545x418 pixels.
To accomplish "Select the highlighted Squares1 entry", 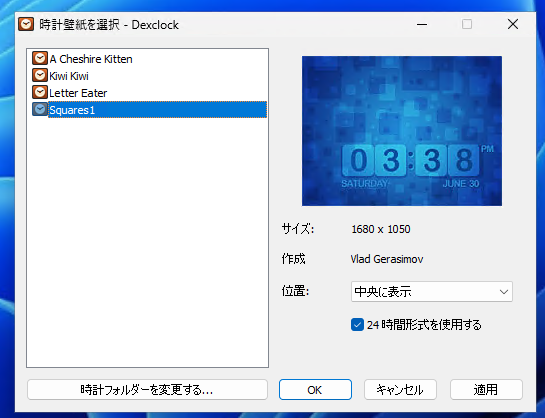I will tap(157, 110).
